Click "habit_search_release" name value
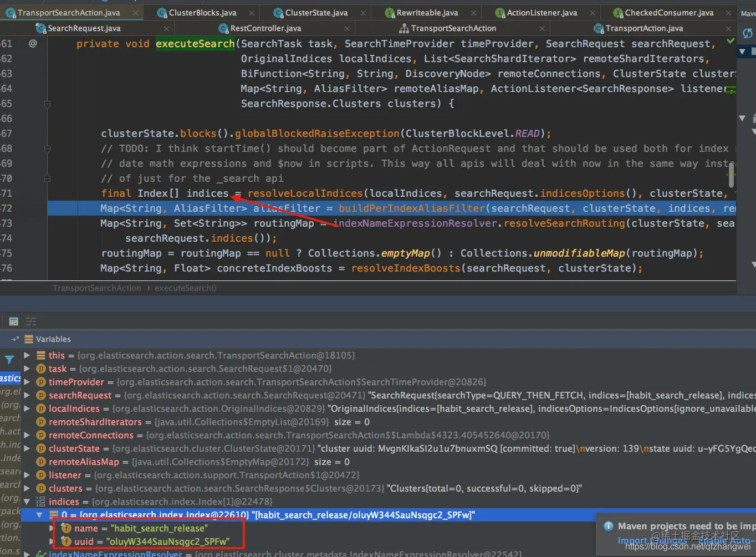The width and height of the screenshot is (756, 557). coord(160,528)
